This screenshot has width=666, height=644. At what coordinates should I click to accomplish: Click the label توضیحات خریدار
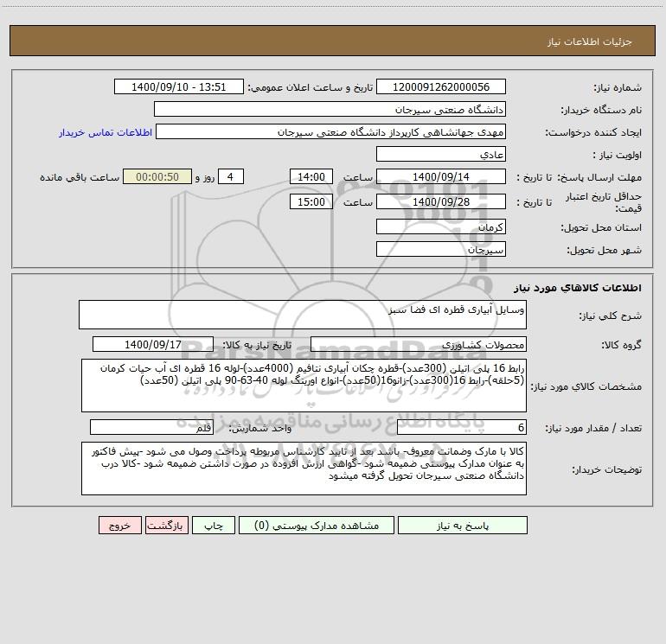[607, 469]
